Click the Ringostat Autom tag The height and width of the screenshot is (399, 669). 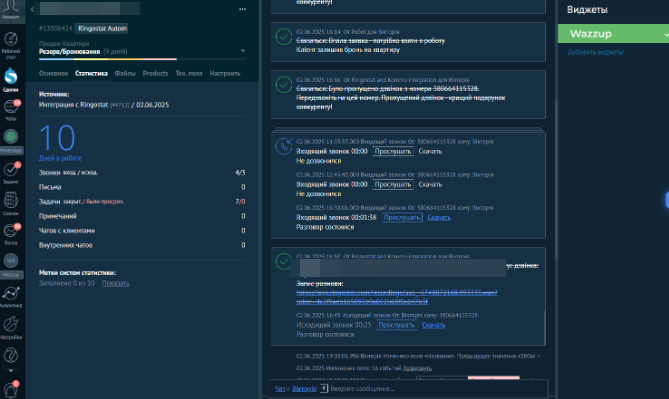(x=102, y=29)
